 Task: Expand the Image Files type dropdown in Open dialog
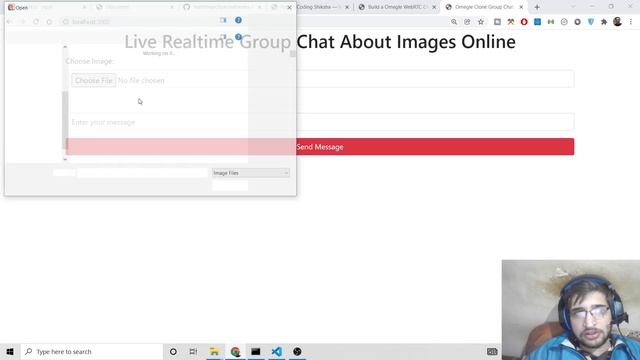tap(251, 173)
